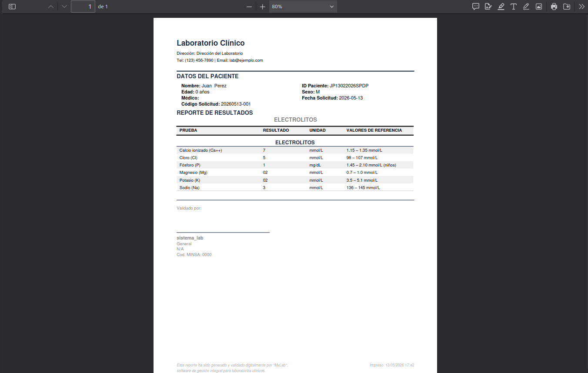Click 'Impreso: 13/05/2026 17:42' timestamp
The width and height of the screenshot is (588, 373).
point(392,365)
